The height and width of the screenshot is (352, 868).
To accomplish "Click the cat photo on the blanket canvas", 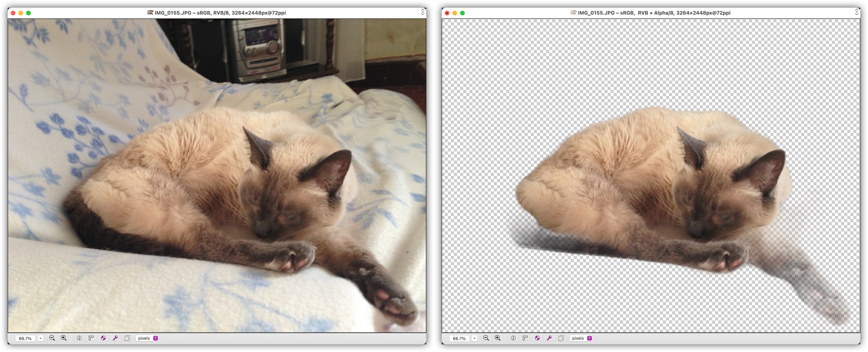I will pos(217,175).
